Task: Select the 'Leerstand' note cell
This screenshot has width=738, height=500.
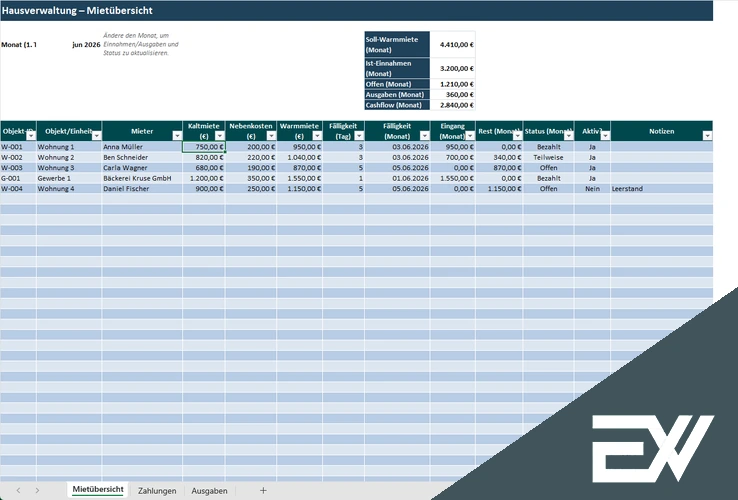Action: pos(662,188)
